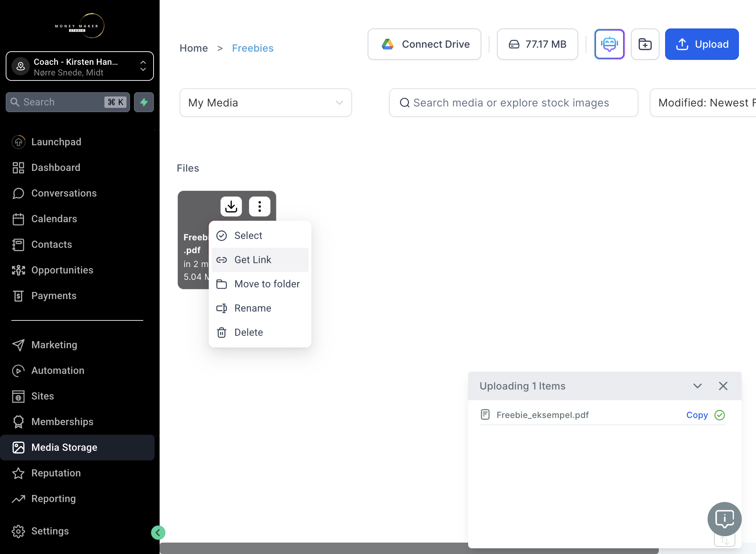Click the sidebar Search box
The height and width of the screenshot is (554, 756).
pos(68,102)
